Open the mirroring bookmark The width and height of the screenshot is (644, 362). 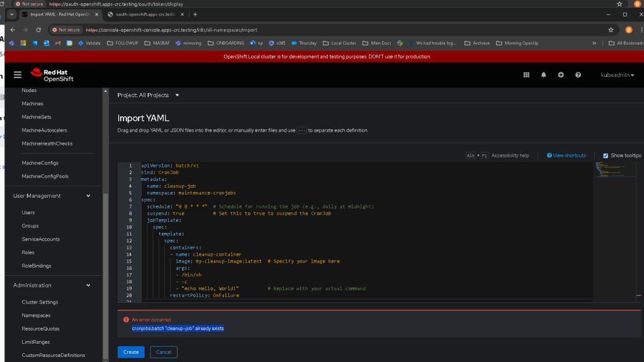(188, 43)
